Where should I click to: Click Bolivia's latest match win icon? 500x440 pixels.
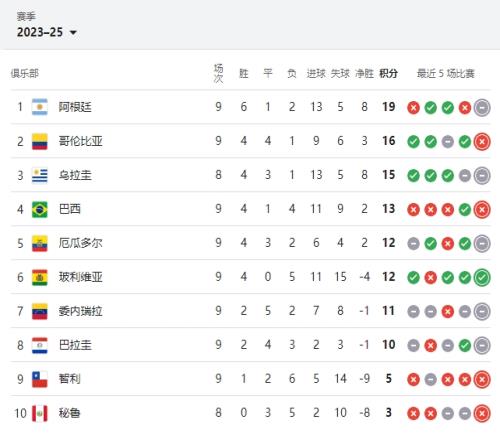pos(482,277)
